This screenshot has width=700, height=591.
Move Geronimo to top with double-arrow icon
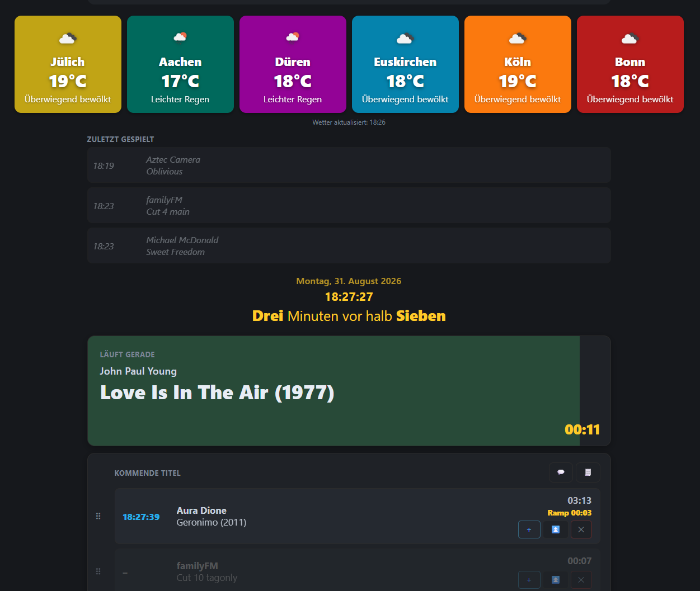(555, 529)
